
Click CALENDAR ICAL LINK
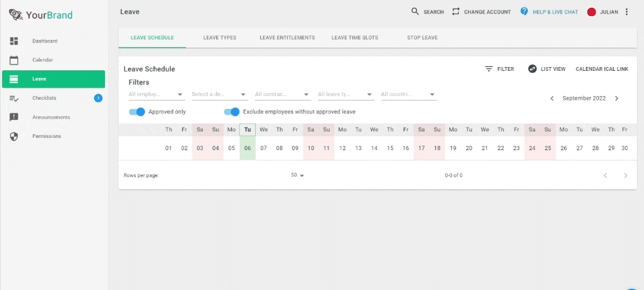(x=602, y=69)
